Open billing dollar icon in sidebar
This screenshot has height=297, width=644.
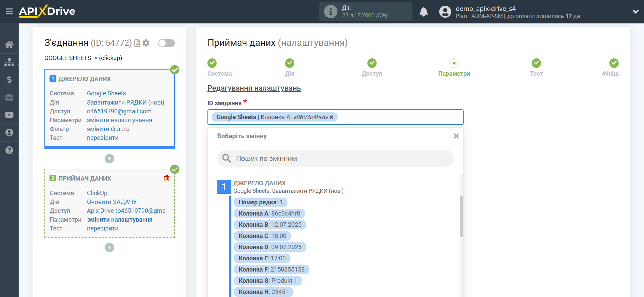point(9,80)
